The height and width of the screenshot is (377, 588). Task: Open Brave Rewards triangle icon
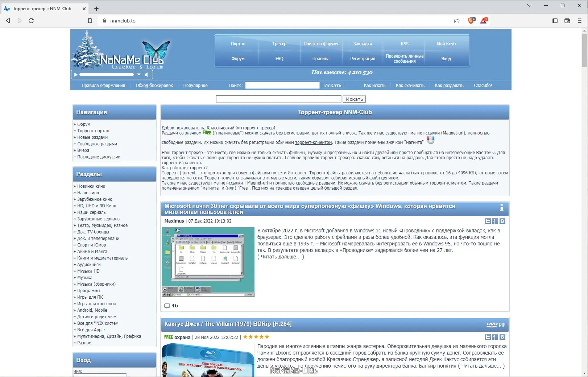(x=484, y=21)
